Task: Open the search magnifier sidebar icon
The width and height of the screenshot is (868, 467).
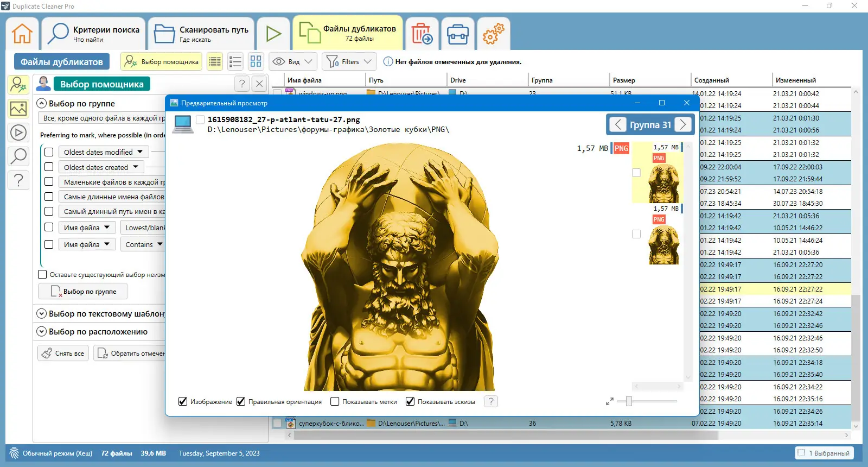Action: 18,156
